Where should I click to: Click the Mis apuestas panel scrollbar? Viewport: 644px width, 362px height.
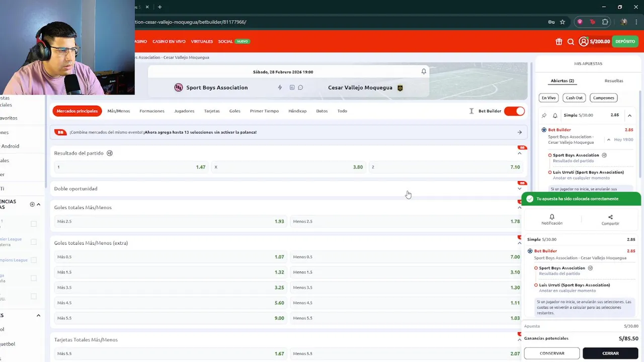coord(640,133)
